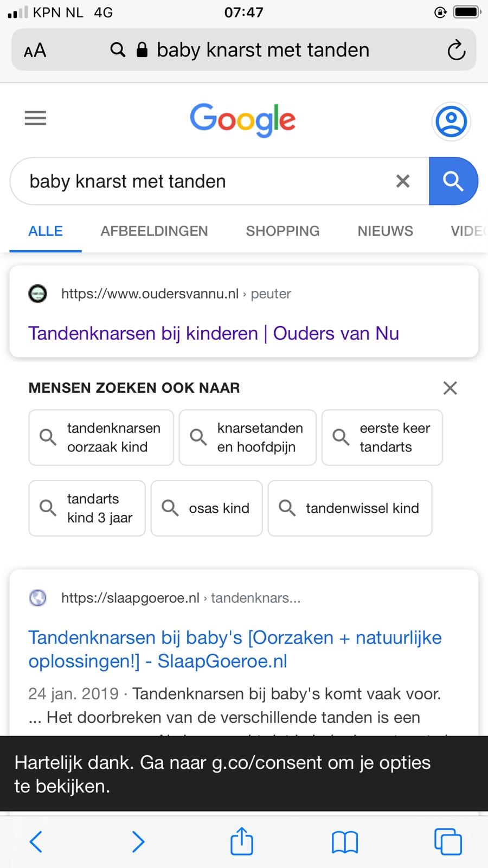Dismiss the 'Mensen zoeken ook naar' section

[x=450, y=388]
